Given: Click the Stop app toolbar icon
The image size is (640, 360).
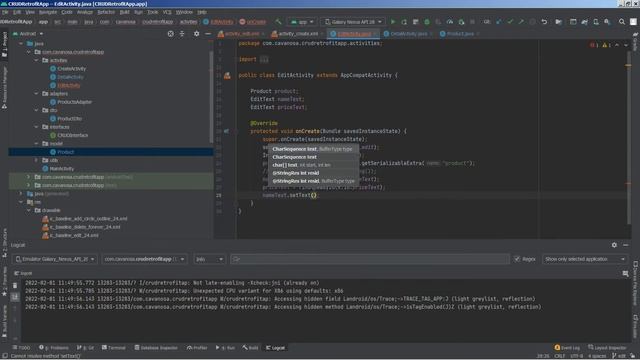Looking at the screenshot, I should pyautogui.click(x=473, y=22).
